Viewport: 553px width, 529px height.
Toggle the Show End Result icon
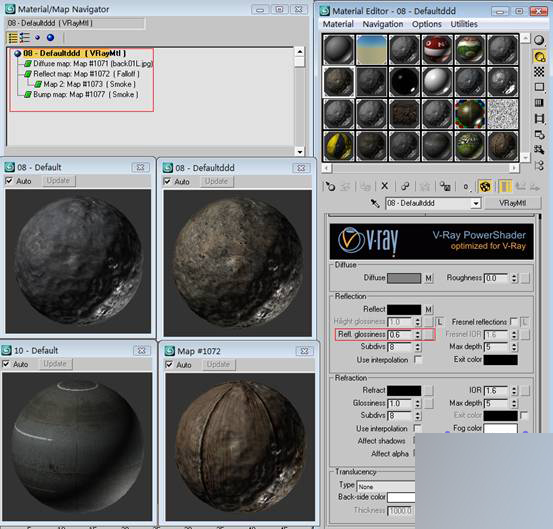tap(505, 186)
